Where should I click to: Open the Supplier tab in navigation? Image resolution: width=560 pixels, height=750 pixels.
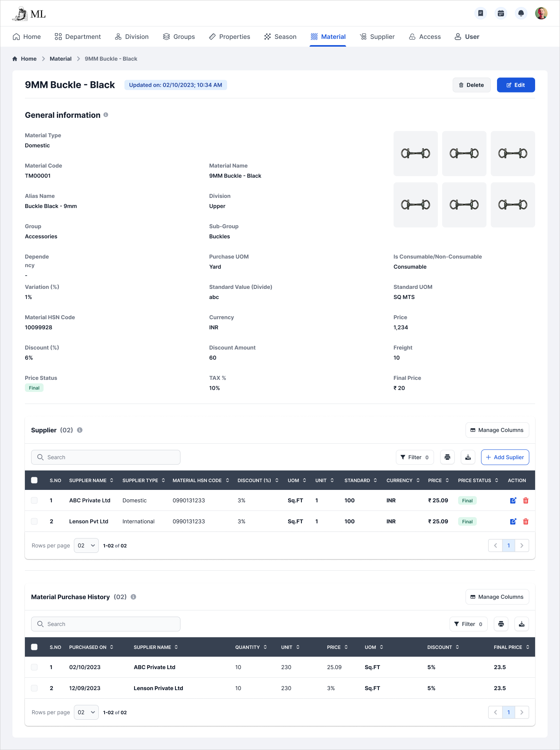(377, 37)
